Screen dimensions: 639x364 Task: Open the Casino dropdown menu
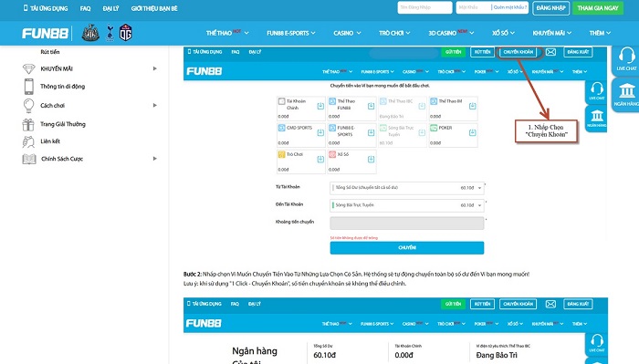347,33
